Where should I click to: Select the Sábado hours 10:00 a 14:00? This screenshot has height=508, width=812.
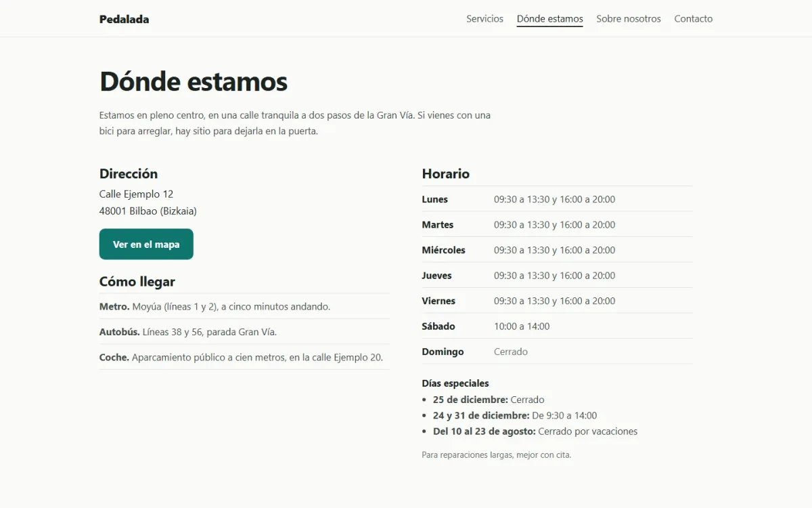[x=522, y=326]
